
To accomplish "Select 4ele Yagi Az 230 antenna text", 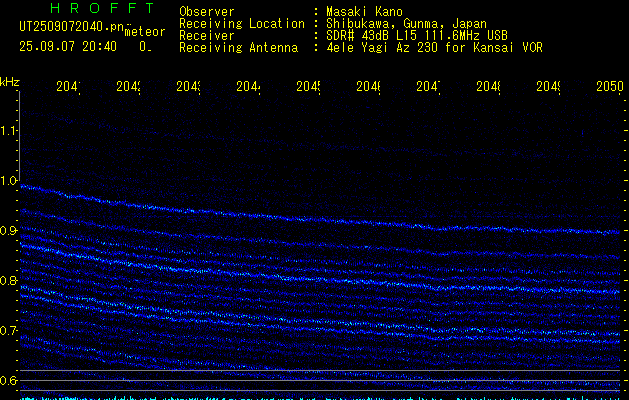I will coord(434,48).
